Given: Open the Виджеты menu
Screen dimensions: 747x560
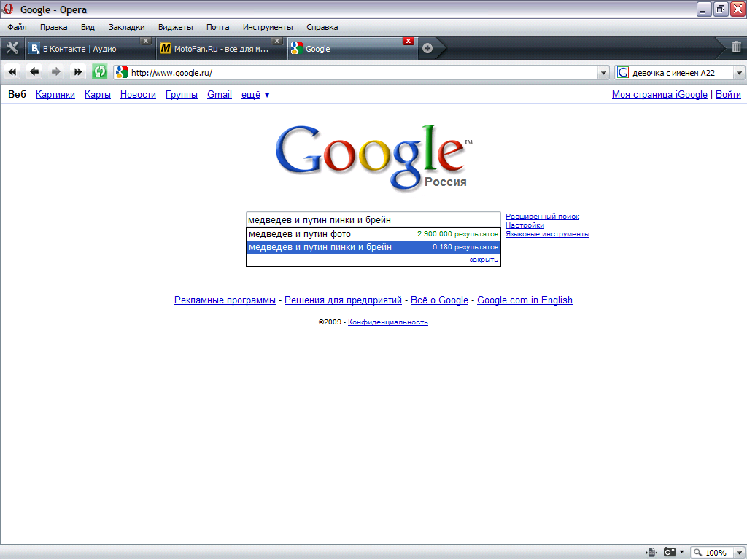Looking at the screenshot, I should (x=175, y=27).
